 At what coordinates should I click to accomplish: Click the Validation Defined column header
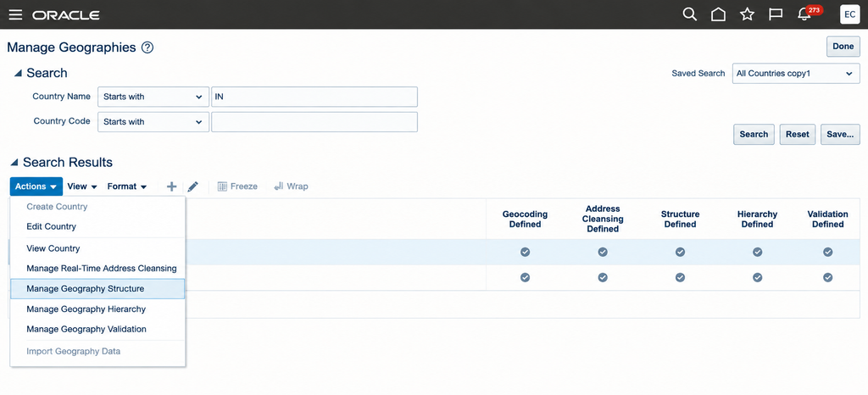[x=827, y=219]
